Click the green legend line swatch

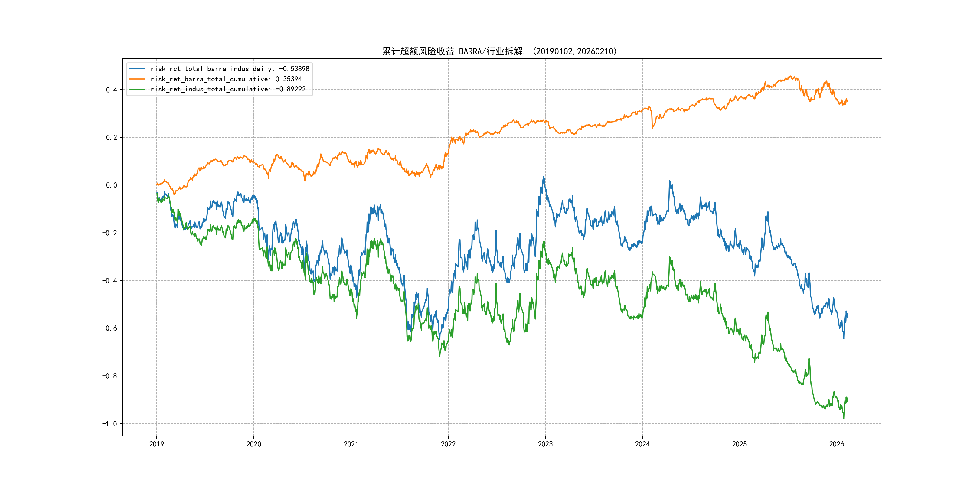[137, 89]
